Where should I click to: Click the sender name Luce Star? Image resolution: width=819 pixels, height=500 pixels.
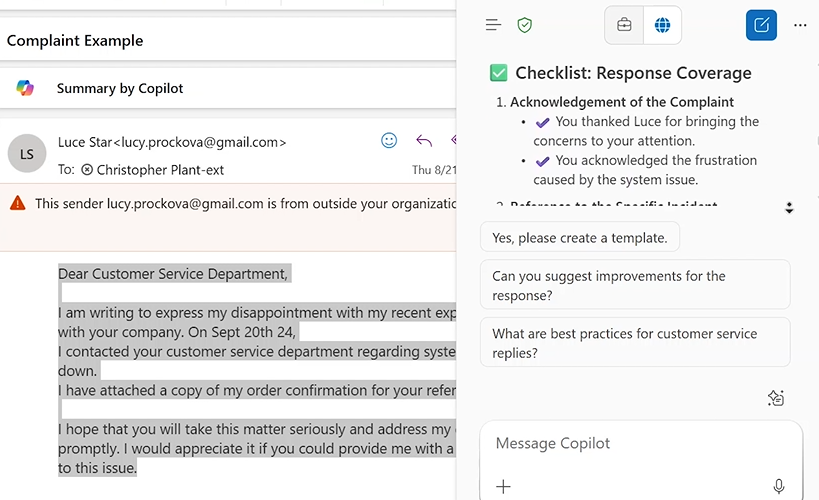(x=85, y=142)
